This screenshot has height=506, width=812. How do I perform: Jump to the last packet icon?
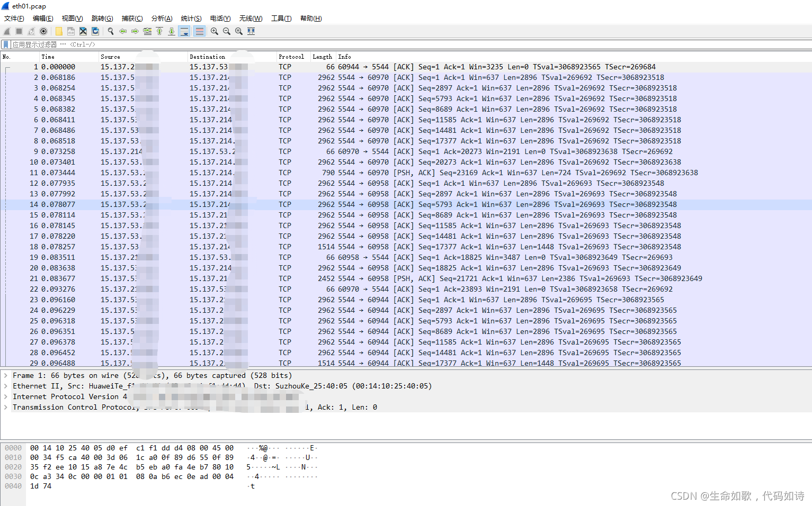pos(172,31)
